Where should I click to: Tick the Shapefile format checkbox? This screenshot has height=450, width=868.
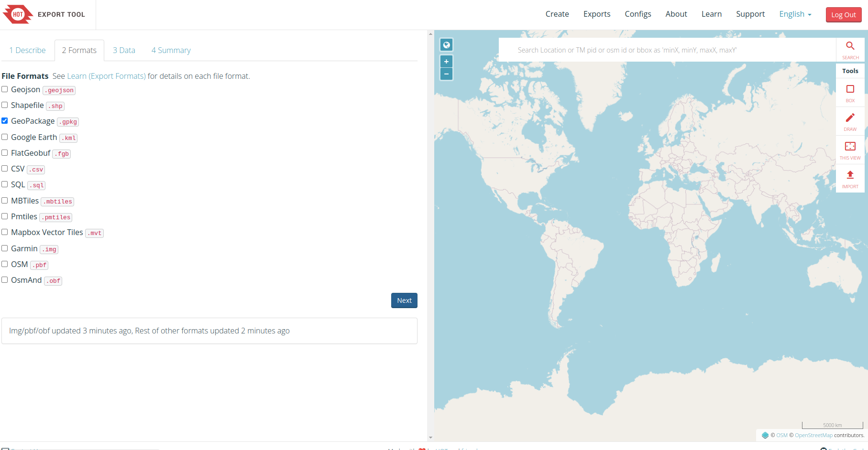5,105
